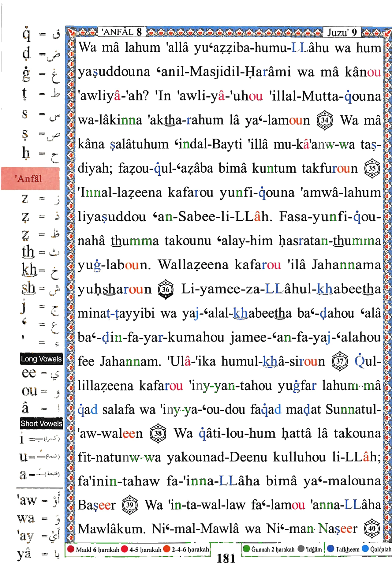Select the 'Anfâl red side tab
The height and width of the screenshot is (579, 392).
click(30, 178)
